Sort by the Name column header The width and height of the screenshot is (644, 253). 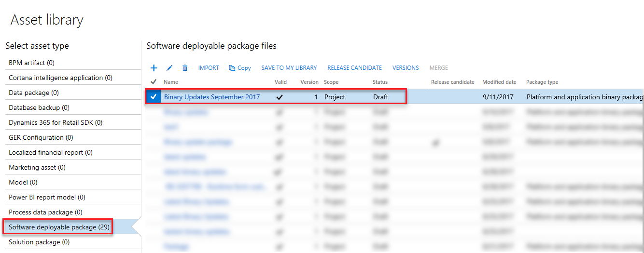(x=171, y=82)
